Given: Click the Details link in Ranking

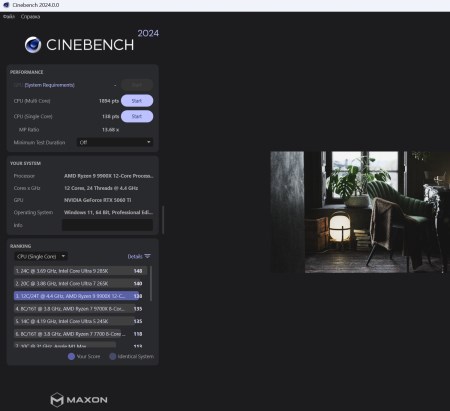Looking at the screenshot, I should 135,256.
